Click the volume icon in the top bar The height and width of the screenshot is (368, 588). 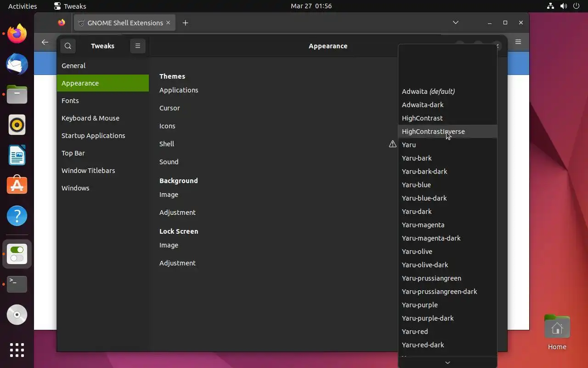[x=563, y=6]
